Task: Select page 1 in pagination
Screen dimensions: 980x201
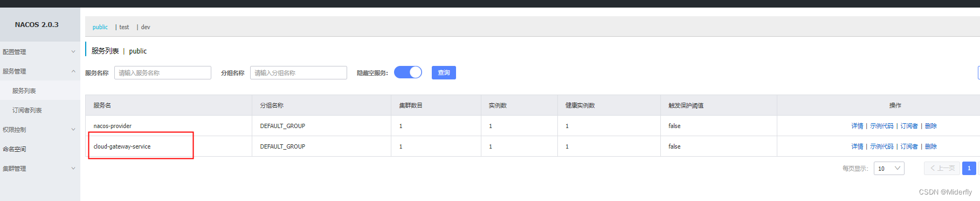Action: pos(969,169)
